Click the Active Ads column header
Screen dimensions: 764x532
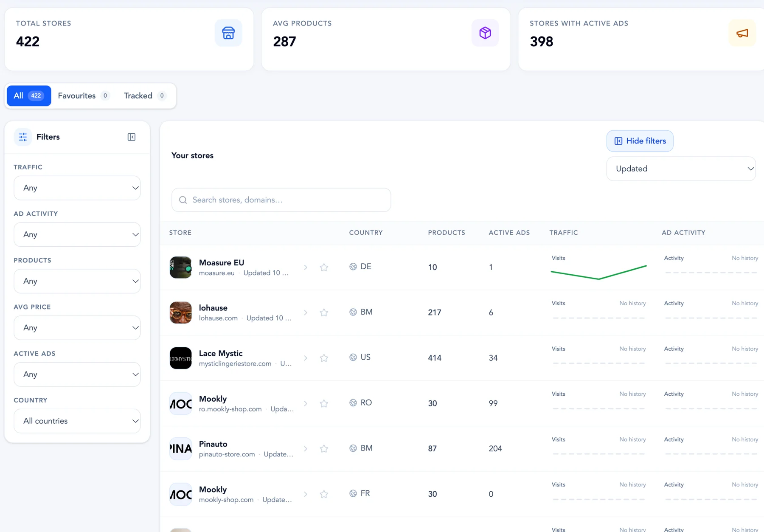point(509,233)
